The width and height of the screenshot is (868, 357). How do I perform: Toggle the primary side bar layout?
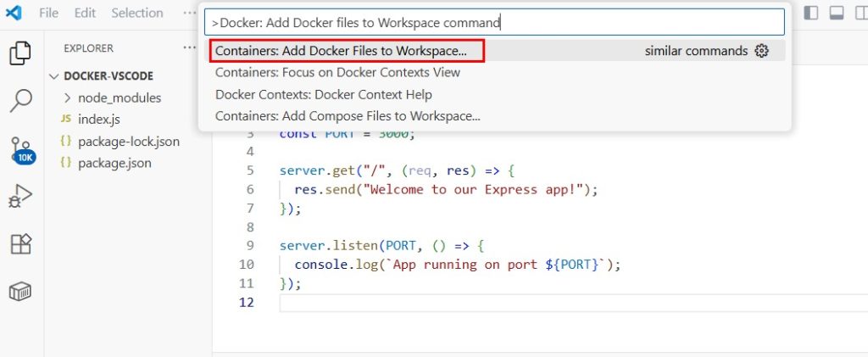coord(812,13)
